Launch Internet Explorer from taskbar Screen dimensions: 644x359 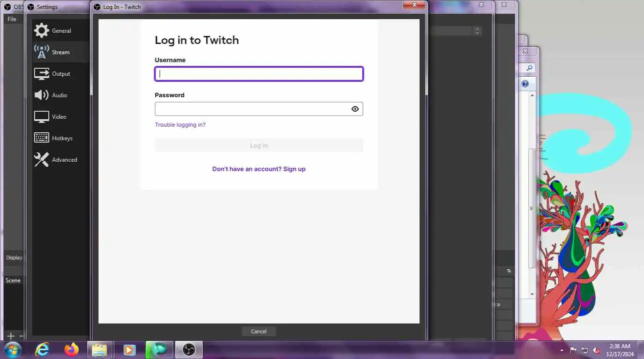point(42,350)
